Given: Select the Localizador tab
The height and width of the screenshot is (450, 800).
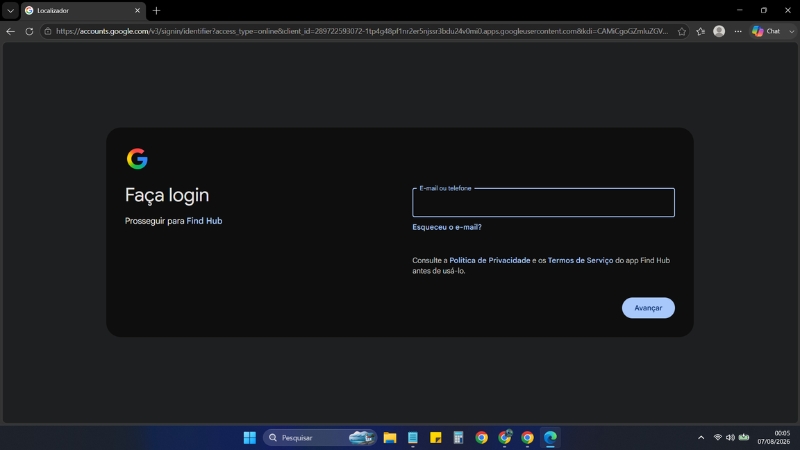Looking at the screenshot, I should click(x=82, y=10).
